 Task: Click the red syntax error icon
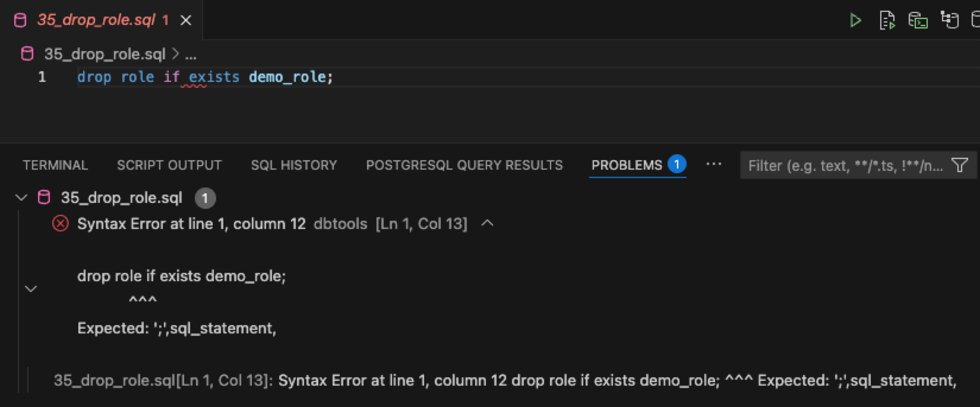60,224
